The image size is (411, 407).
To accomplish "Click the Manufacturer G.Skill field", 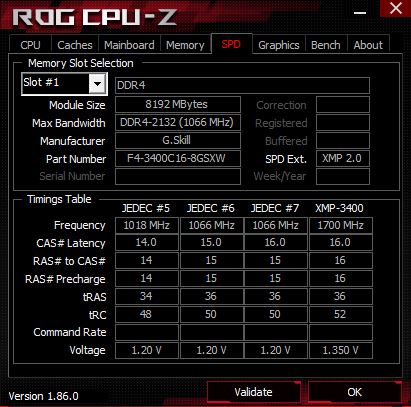I will [178, 140].
